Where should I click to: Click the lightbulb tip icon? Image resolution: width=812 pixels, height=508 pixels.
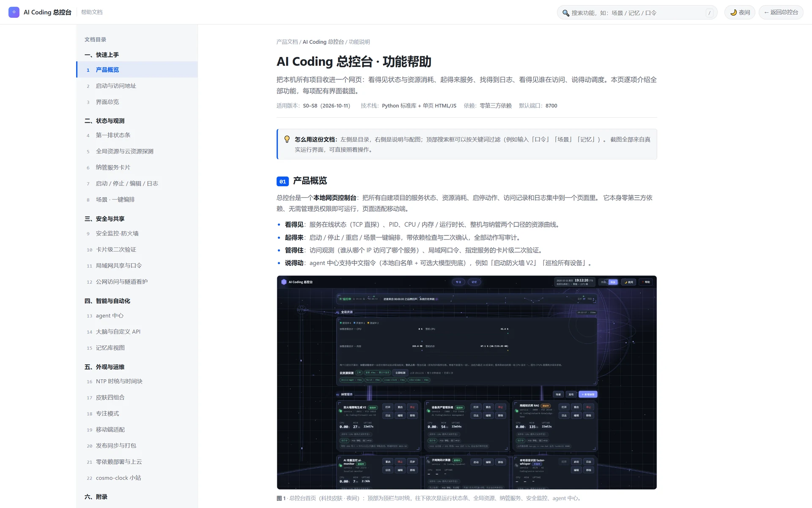click(287, 139)
